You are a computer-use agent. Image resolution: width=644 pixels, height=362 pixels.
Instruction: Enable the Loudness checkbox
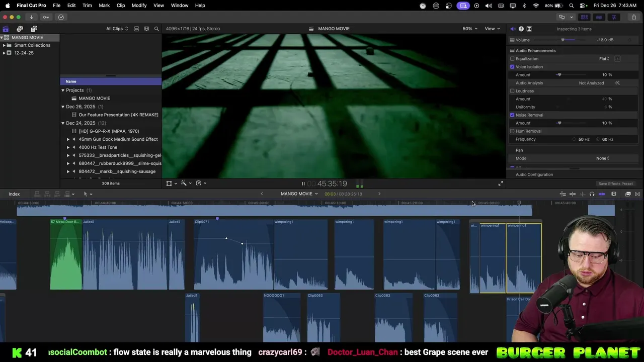pyautogui.click(x=512, y=91)
